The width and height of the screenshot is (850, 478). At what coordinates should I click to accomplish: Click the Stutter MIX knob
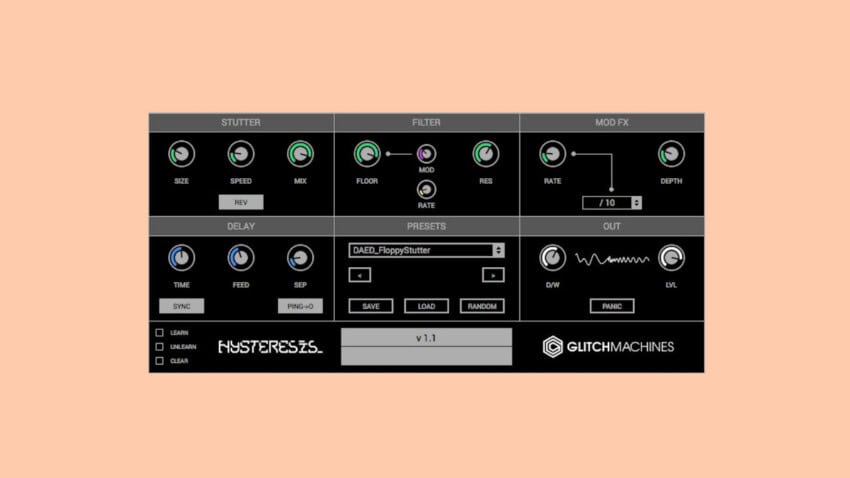[x=300, y=154]
